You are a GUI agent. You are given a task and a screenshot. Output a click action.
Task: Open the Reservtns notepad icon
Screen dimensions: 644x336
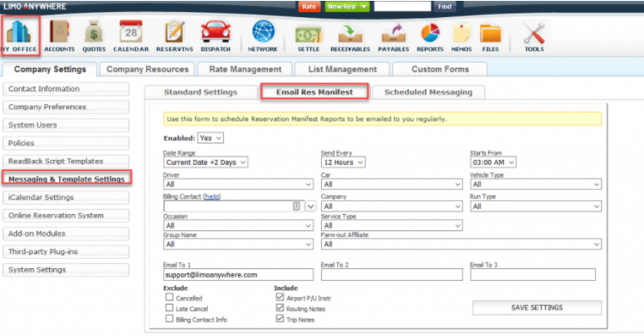(x=174, y=32)
